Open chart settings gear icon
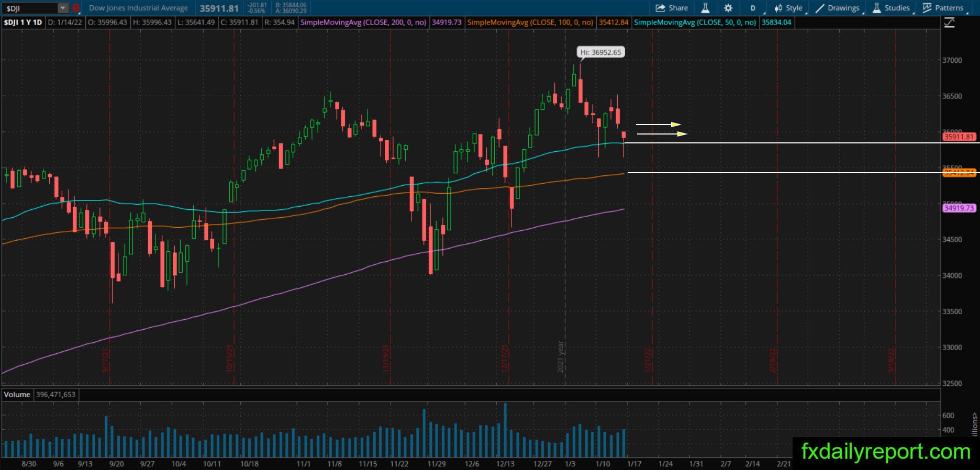980x470 pixels. (728, 8)
